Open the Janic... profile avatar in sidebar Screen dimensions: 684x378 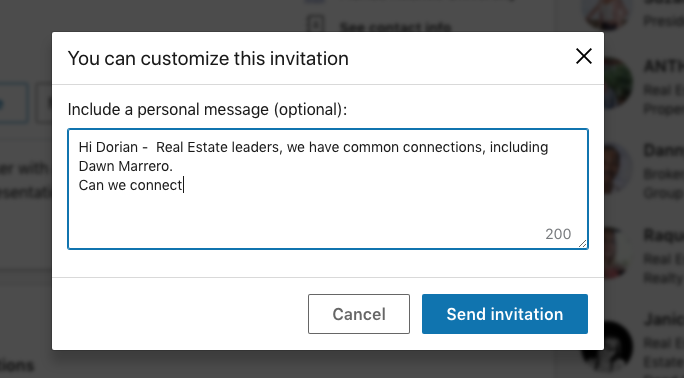(611, 349)
